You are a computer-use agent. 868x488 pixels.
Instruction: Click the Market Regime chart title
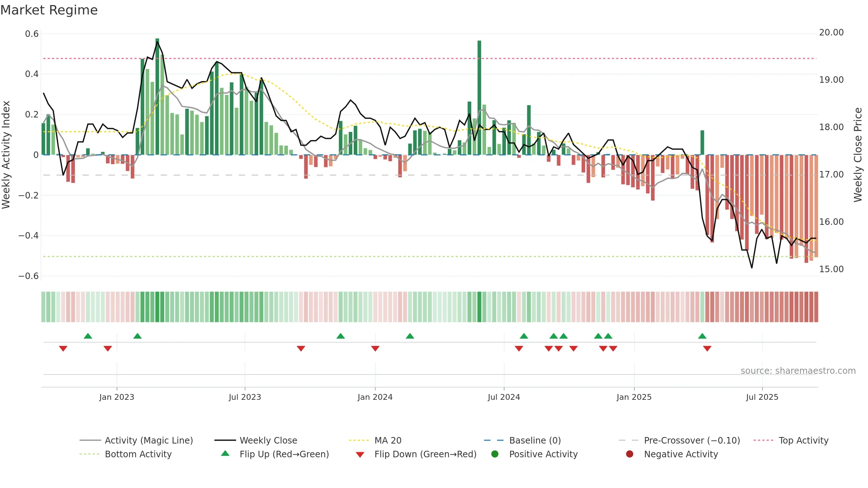coord(49,10)
